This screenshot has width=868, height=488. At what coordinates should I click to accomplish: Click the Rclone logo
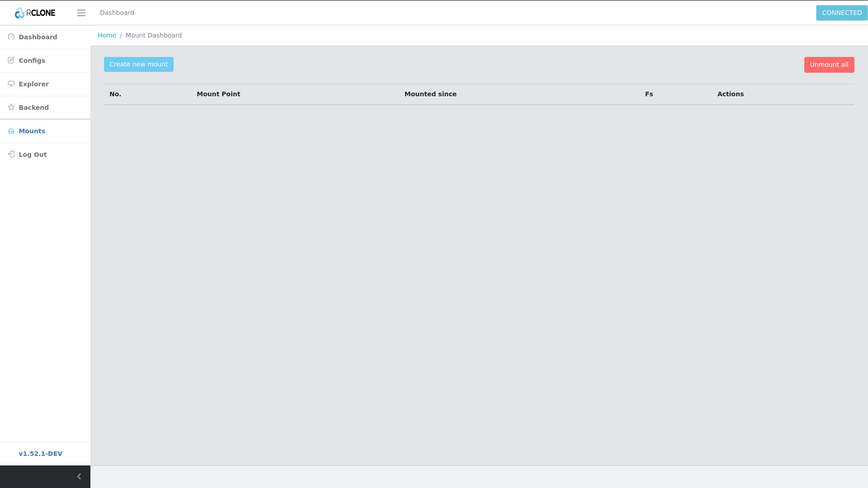coord(35,13)
